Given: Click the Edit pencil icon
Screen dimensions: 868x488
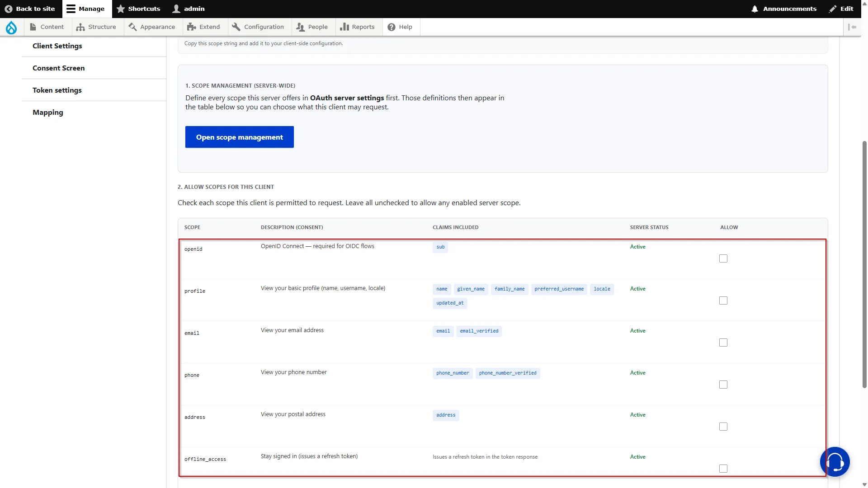Looking at the screenshot, I should pos(833,9).
